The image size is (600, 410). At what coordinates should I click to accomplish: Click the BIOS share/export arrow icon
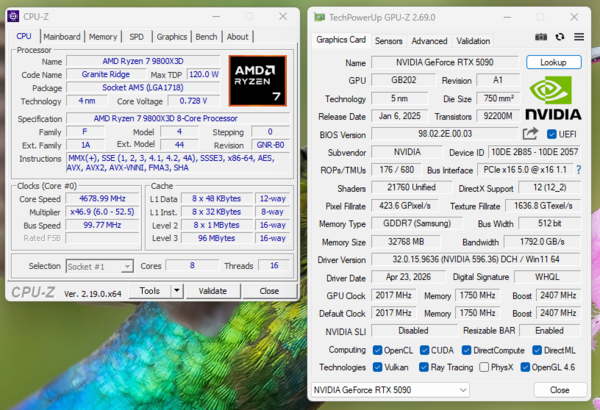pos(530,134)
